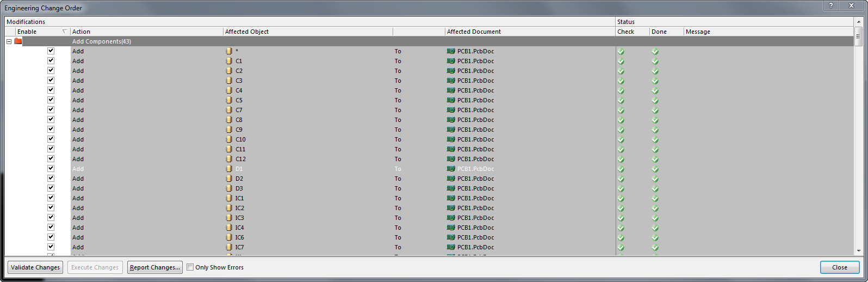Click the Done status icon for C4
Screen dimensions: 868x282
655,90
